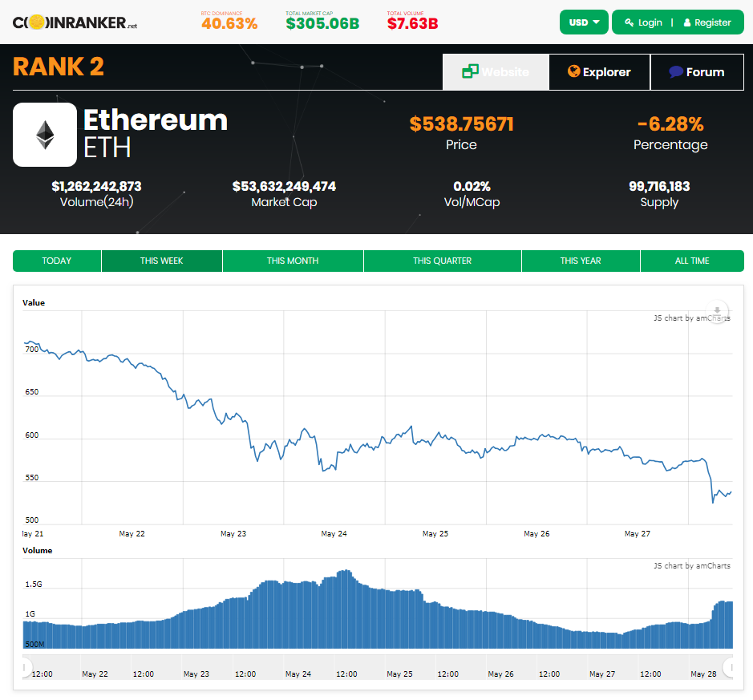Select the 24h volume $1,262,242,873

[x=96, y=186]
